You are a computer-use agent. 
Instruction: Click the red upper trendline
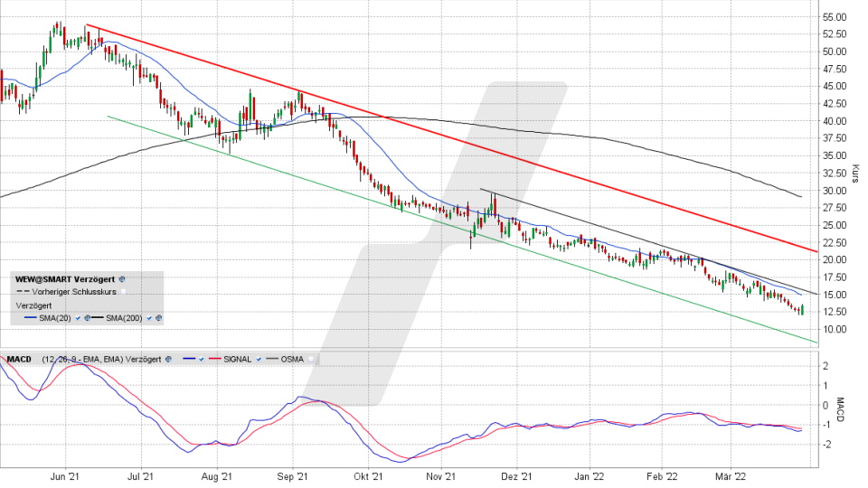click(x=451, y=138)
